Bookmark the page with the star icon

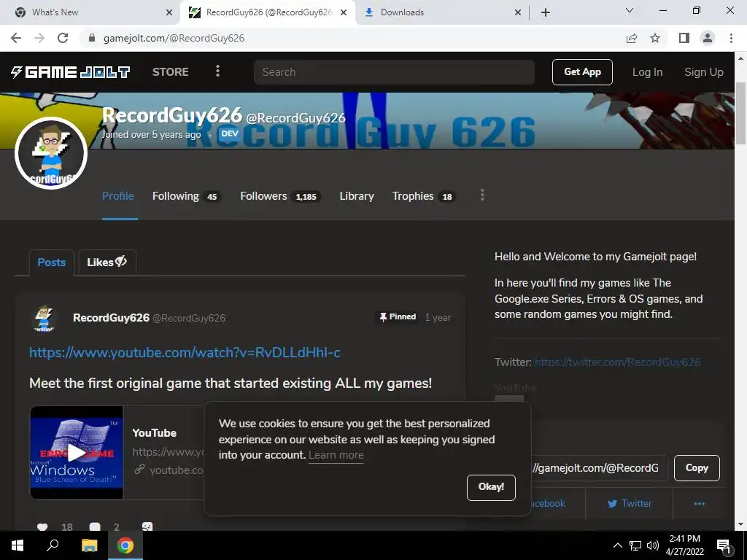(655, 38)
